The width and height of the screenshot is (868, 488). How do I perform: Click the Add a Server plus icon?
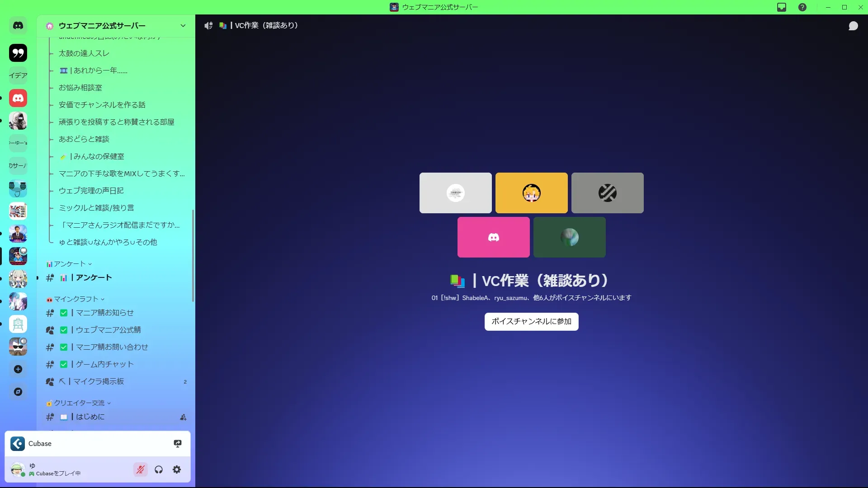[18, 369]
